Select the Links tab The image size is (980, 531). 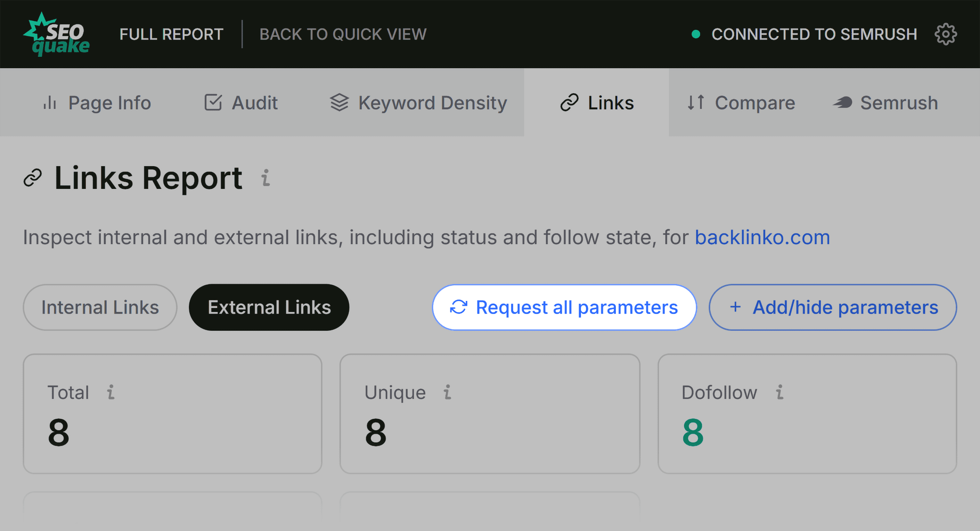(597, 103)
